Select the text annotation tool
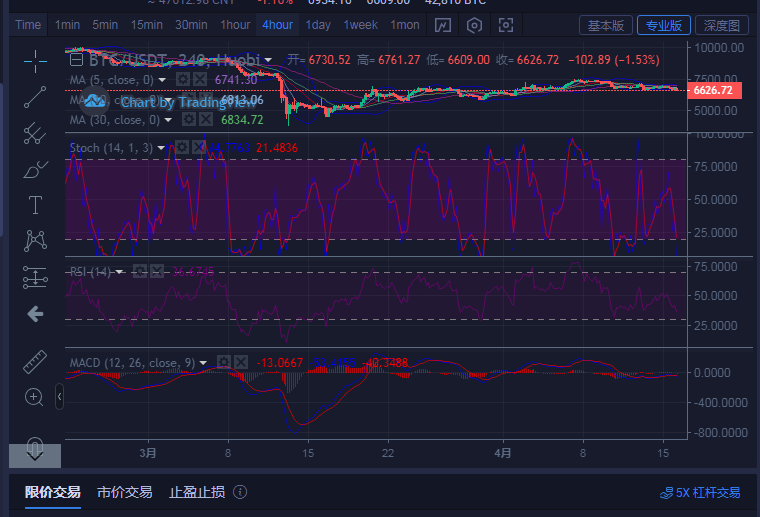Screen dimensions: 760x517 click(x=35, y=205)
